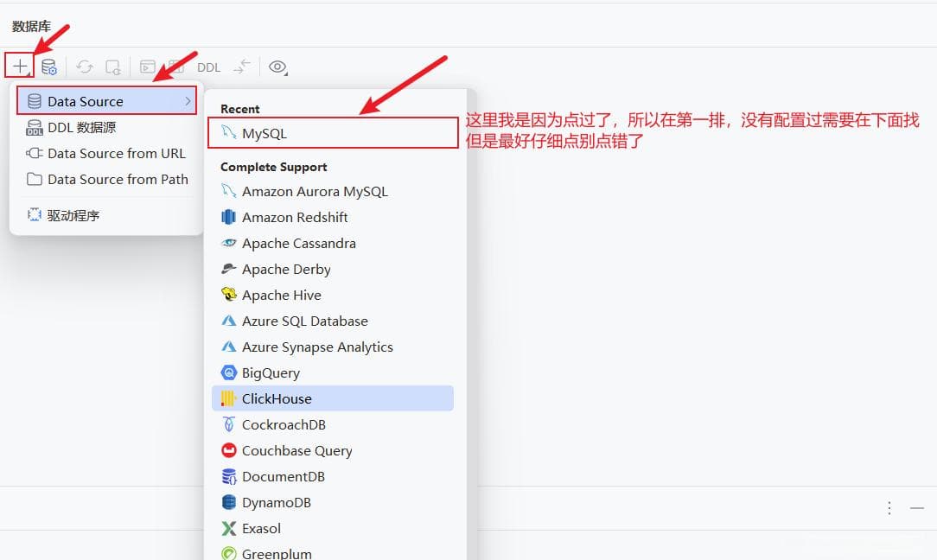The height and width of the screenshot is (560, 937).
Task: Click the plug icon of Data Source from URL
Action: click(35, 153)
